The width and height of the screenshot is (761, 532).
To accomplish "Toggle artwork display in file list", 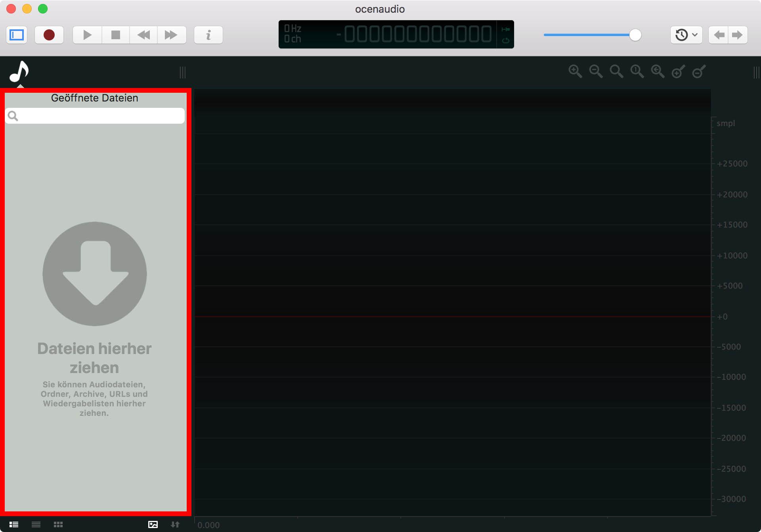I will coord(153,524).
